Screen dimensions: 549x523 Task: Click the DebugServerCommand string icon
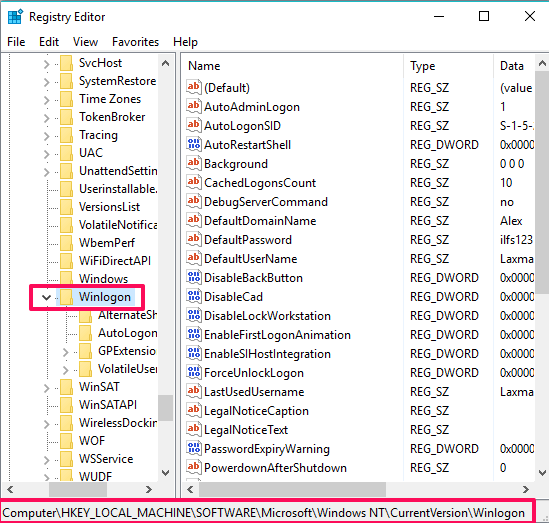pos(193,201)
